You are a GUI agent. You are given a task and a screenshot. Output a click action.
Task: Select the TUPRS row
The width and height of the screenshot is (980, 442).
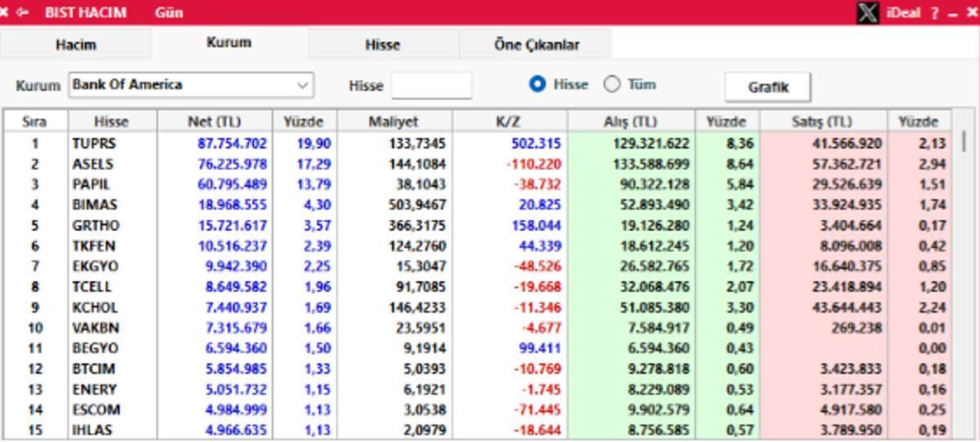(477, 144)
